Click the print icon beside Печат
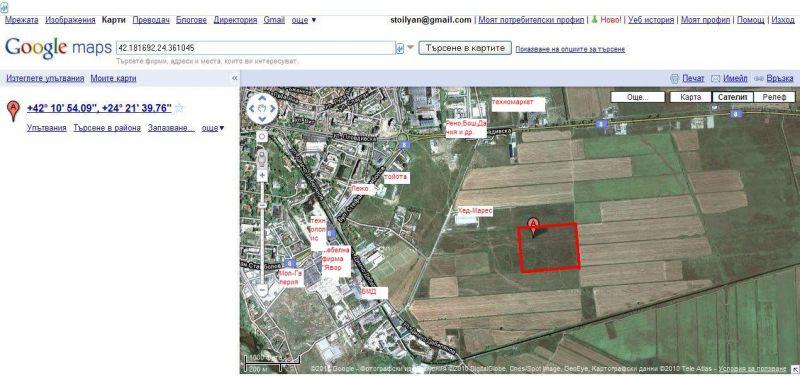Image resolution: width=800 pixels, height=376 pixels. click(x=674, y=79)
